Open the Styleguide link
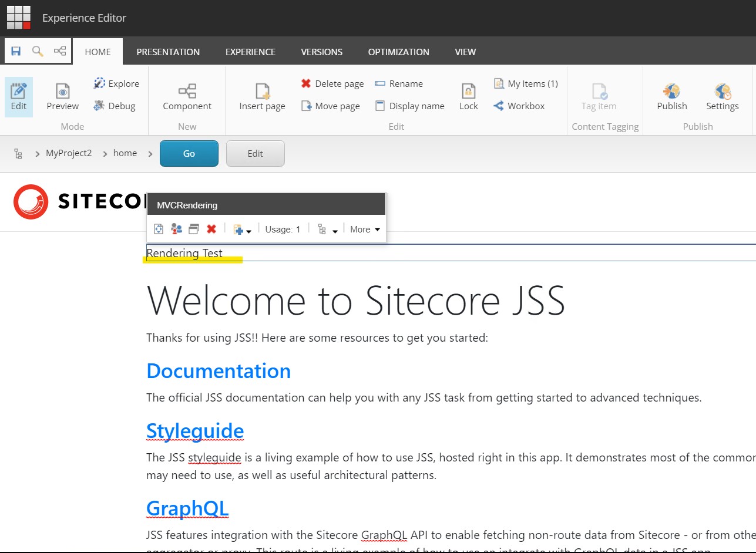Image resolution: width=756 pixels, height=553 pixels. pyautogui.click(x=195, y=431)
